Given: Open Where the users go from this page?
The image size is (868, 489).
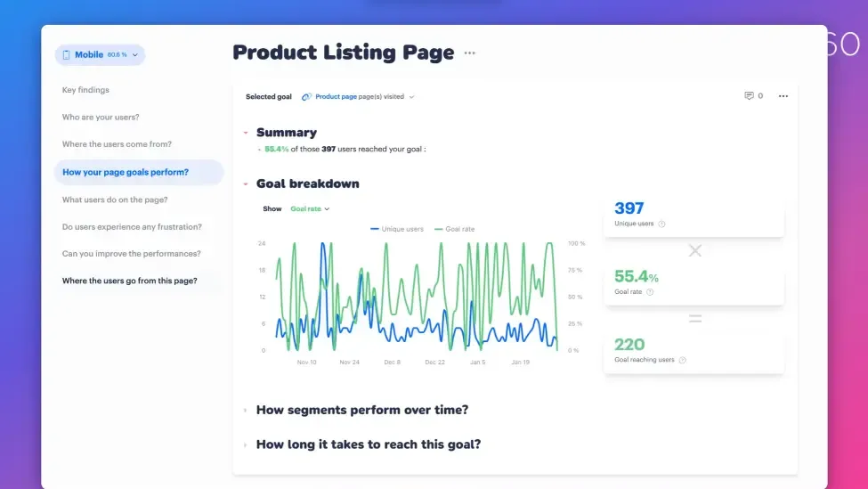Looking at the screenshot, I should (130, 281).
